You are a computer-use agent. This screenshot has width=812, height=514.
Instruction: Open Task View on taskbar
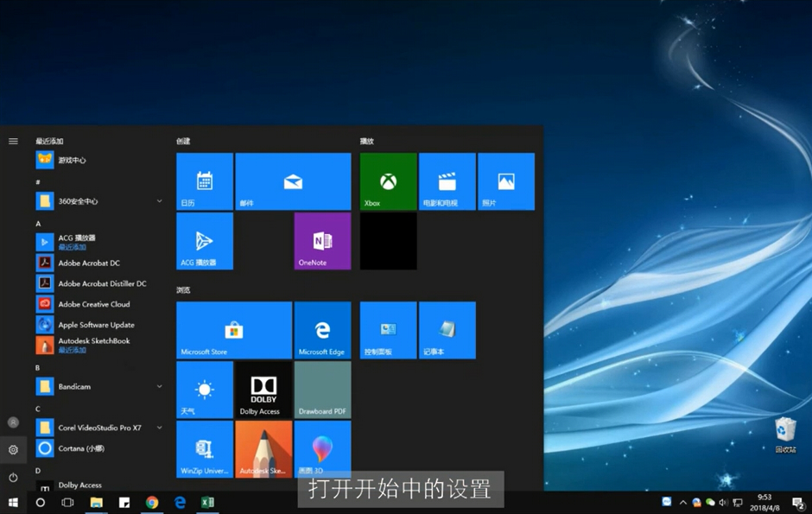(68, 502)
